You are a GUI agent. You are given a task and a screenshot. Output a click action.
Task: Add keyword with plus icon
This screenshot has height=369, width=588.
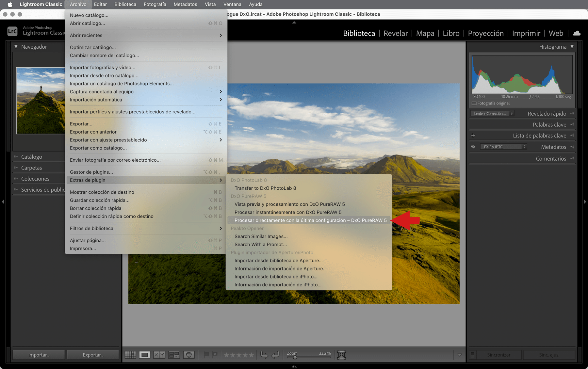click(x=473, y=135)
